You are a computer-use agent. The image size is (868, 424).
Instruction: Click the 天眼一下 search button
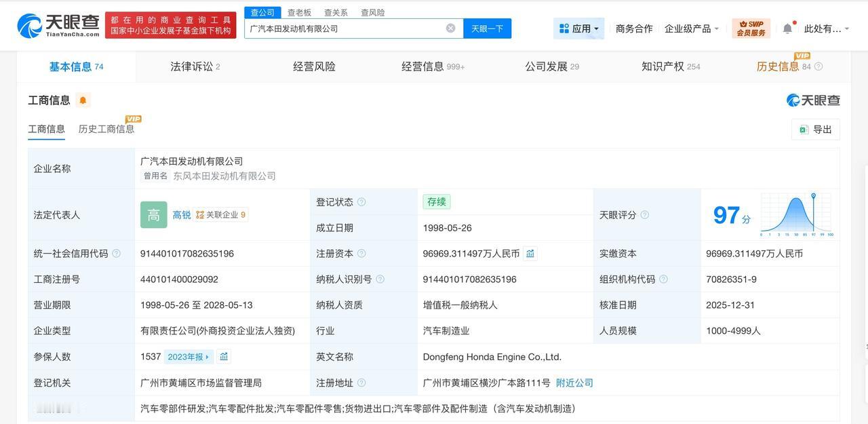click(487, 28)
